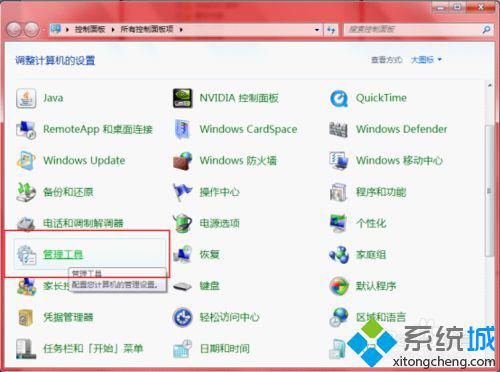Click the Windows Defender link text
This screenshot has height=372, width=500.
coord(402,129)
